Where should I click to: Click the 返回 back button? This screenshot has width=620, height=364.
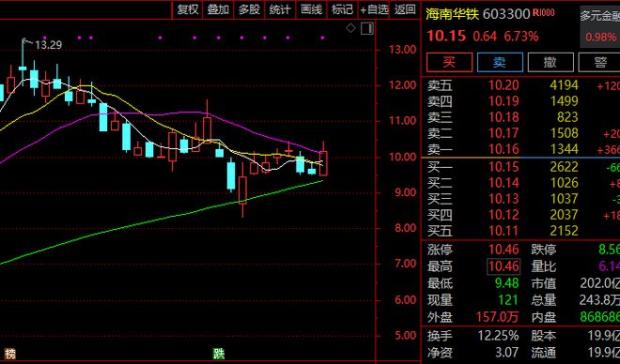[x=405, y=9]
